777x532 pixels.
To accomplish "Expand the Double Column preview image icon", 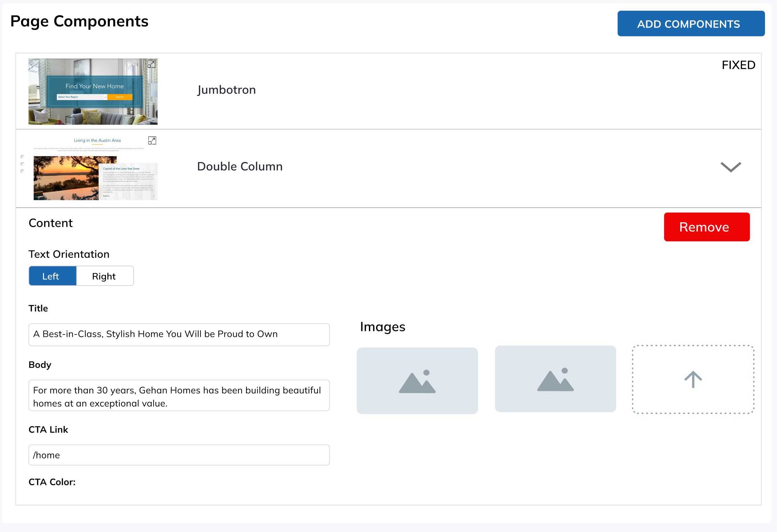I will click(152, 140).
